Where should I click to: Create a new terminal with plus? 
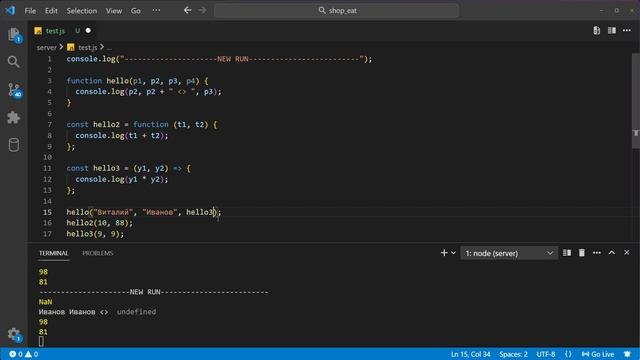click(x=444, y=253)
